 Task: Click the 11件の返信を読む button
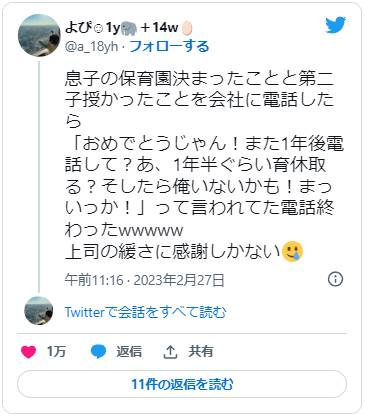pos(182,384)
